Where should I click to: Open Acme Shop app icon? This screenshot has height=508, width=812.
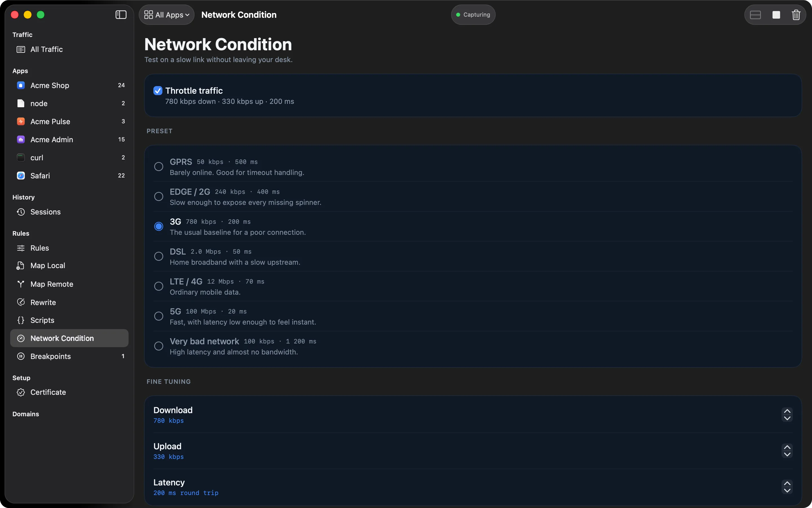[21, 85]
